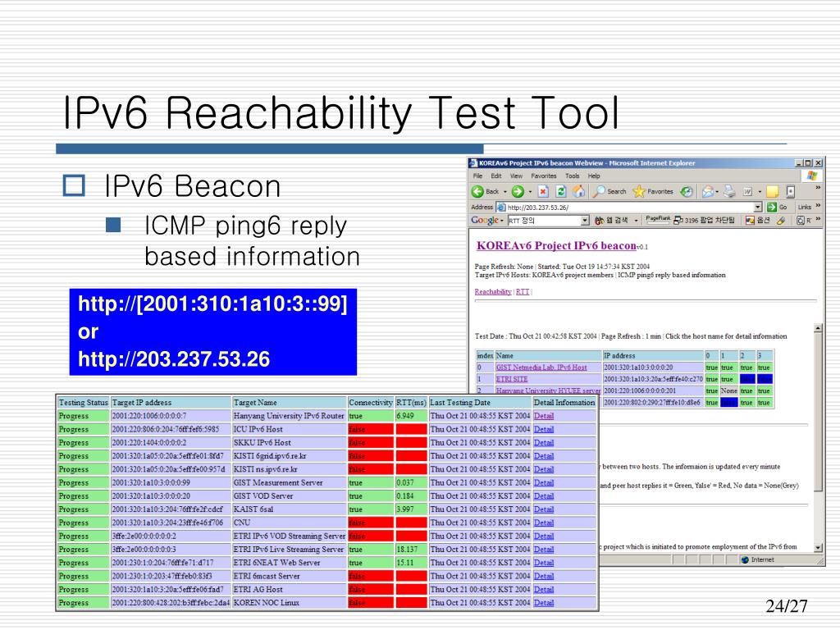Viewport: 840px width, 630px height.
Task: Open the Edit menu
Action: (496, 176)
